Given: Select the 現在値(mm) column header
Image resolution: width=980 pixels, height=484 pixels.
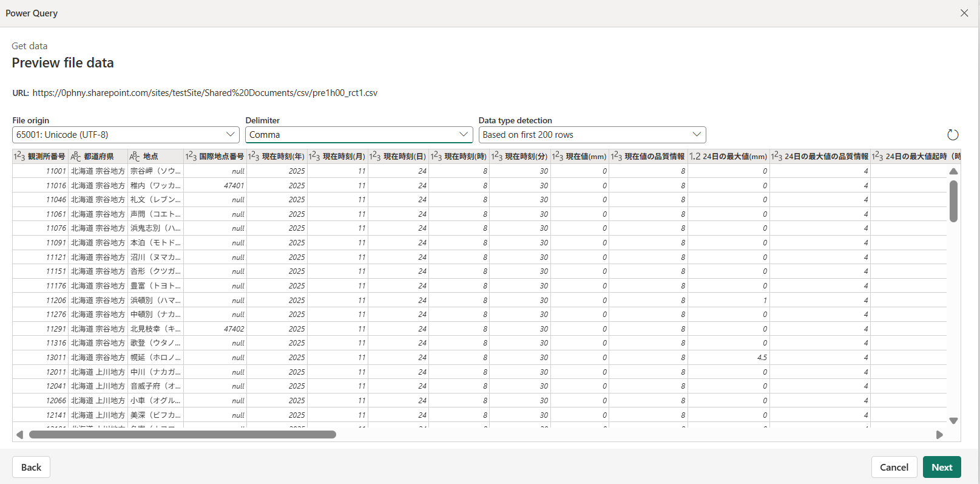Looking at the screenshot, I should 580,157.
